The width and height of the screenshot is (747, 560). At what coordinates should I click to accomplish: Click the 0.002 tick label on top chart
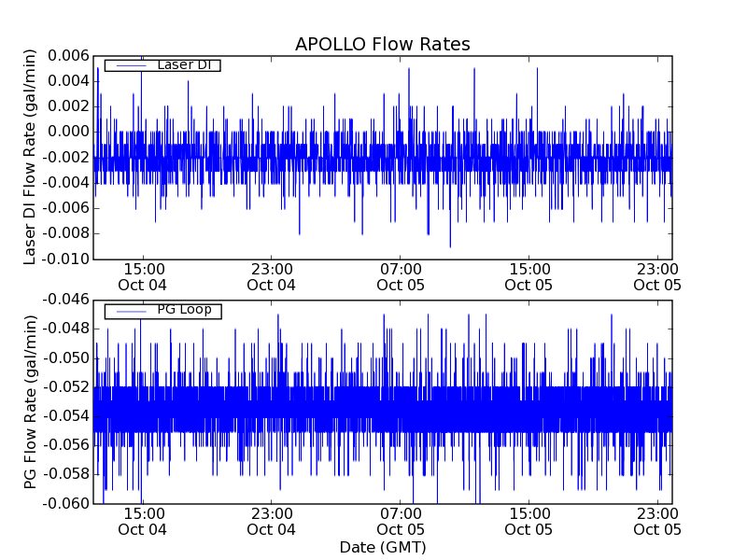[x=68, y=106]
